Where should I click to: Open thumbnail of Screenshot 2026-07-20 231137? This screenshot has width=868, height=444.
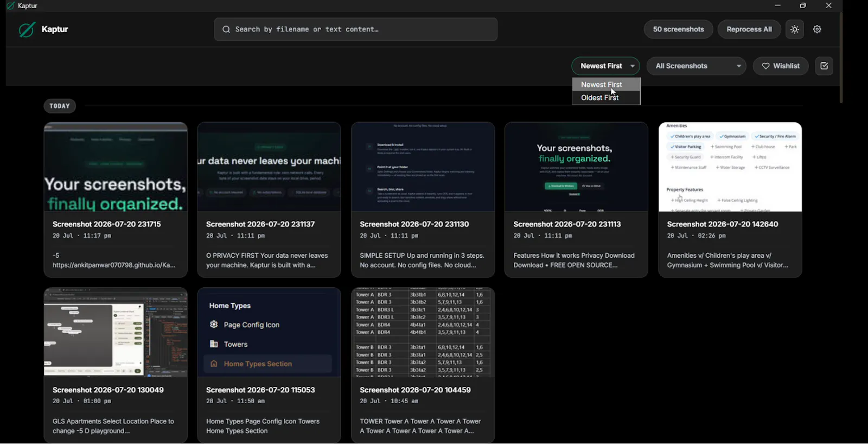[x=269, y=167]
